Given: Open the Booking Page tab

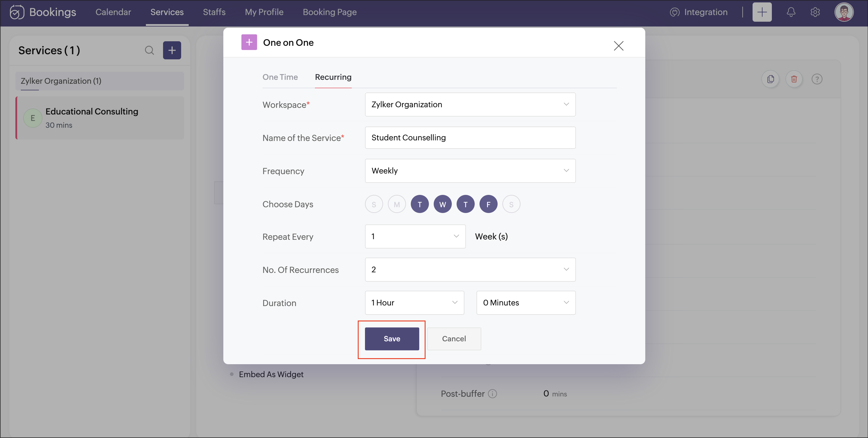Looking at the screenshot, I should coord(329,12).
